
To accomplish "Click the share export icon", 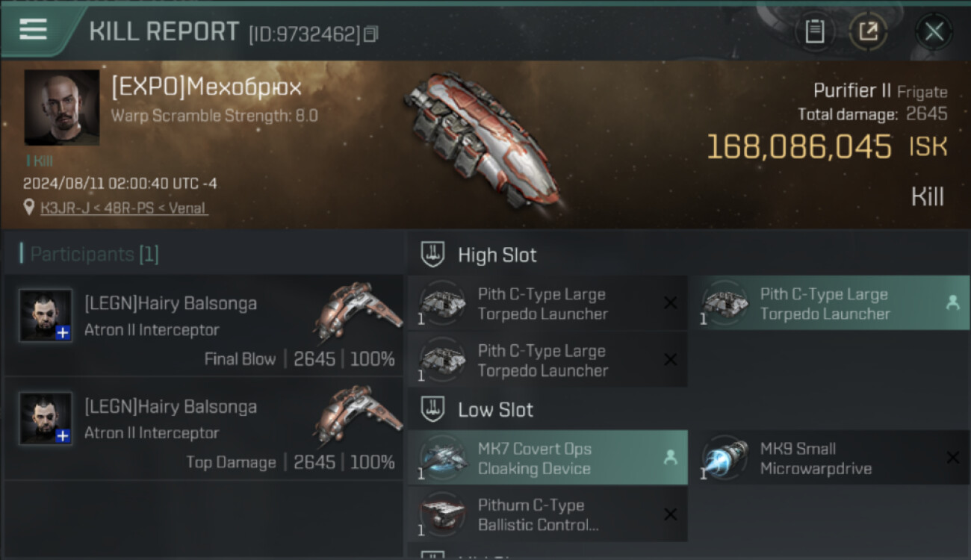I will (x=868, y=31).
